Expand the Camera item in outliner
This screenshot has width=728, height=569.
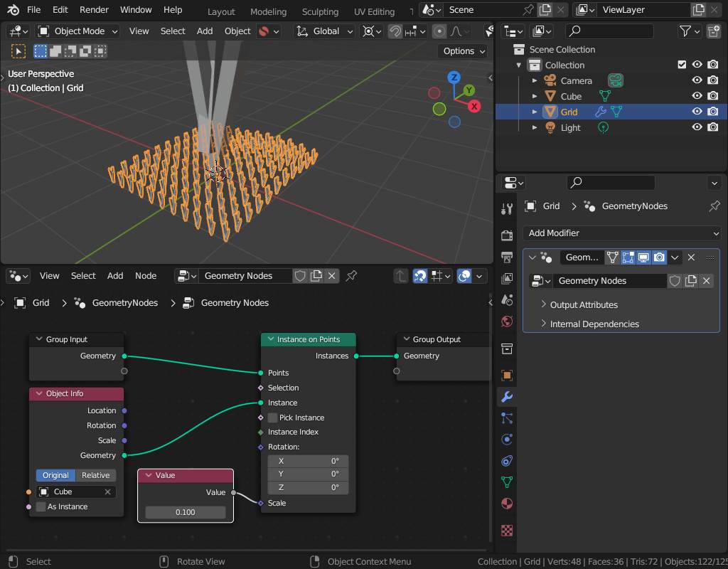point(535,81)
